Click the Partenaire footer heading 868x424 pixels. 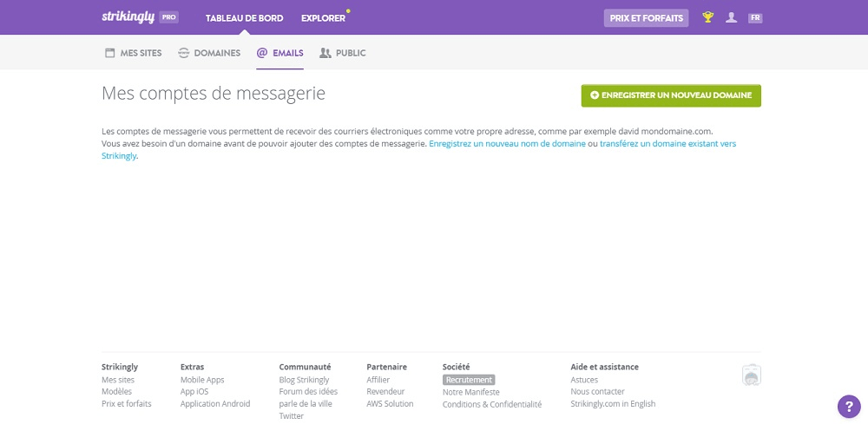(x=386, y=367)
